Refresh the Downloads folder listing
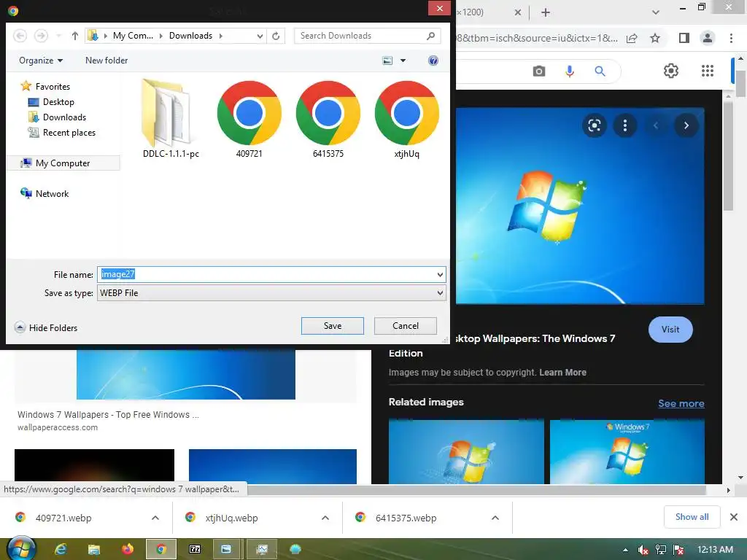The height and width of the screenshot is (560, 747). tap(276, 36)
